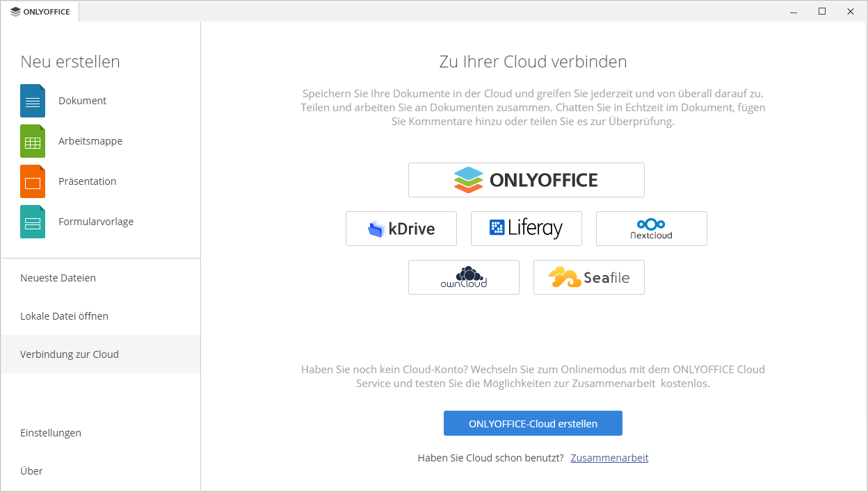Image resolution: width=868 pixels, height=492 pixels.
Task: Maximize the ONLYOFFICE window
Action: click(x=822, y=11)
